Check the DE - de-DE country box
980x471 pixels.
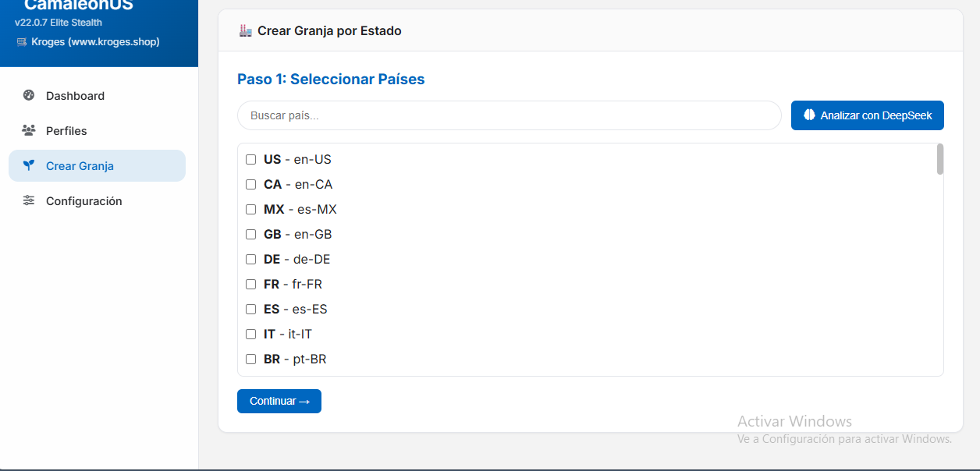[x=251, y=260]
